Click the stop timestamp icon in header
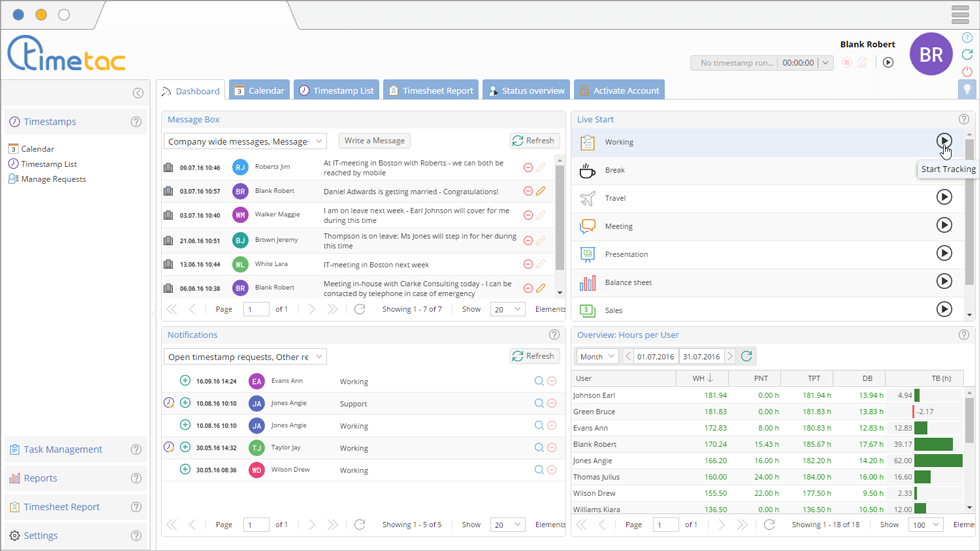Image resolution: width=980 pixels, height=551 pixels. (x=847, y=62)
